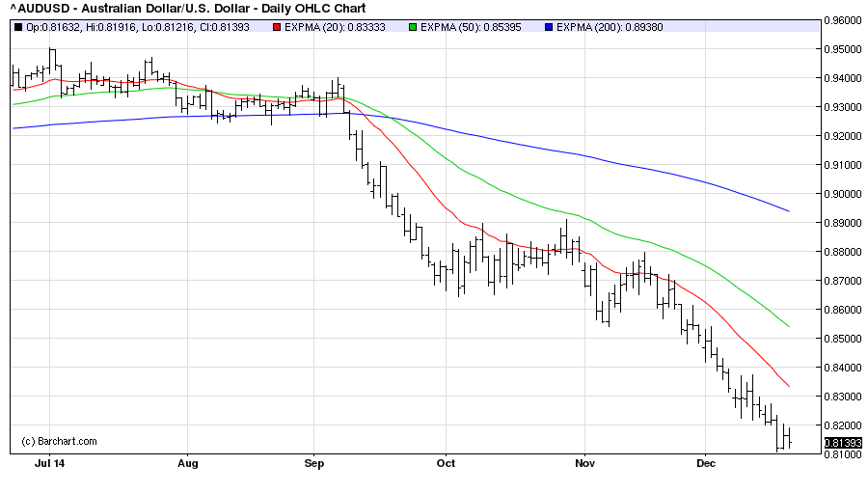Click the Dec label on time axis
This screenshot has height=493, width=868.
705,463
